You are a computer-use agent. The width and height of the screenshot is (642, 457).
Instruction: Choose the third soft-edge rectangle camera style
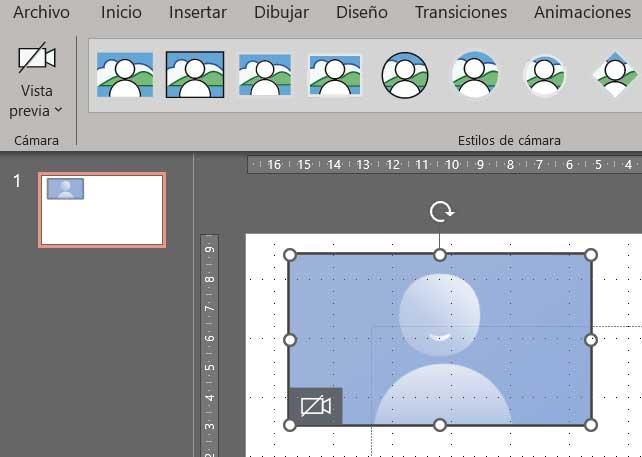tap(265, 75)
